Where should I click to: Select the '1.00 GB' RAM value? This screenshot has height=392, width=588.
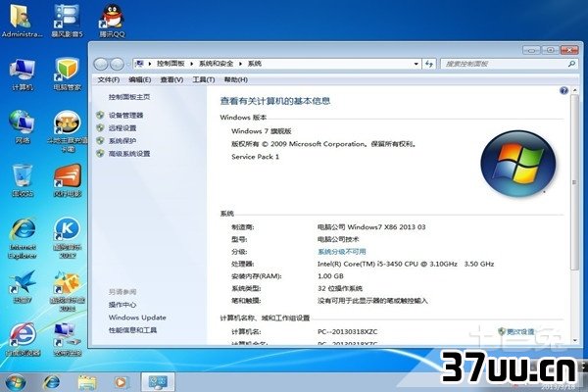coord(330,276)
